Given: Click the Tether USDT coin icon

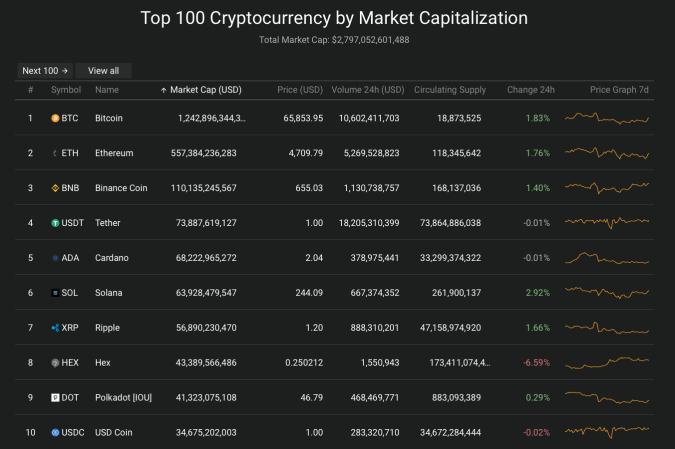Looking at the screenshot, I should tap(55, 223).
